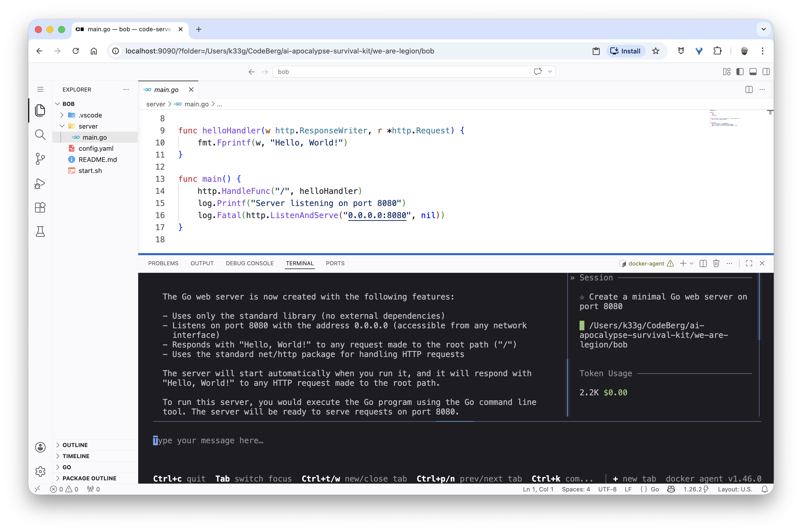Open the Run and Debug view

[40, 184]
